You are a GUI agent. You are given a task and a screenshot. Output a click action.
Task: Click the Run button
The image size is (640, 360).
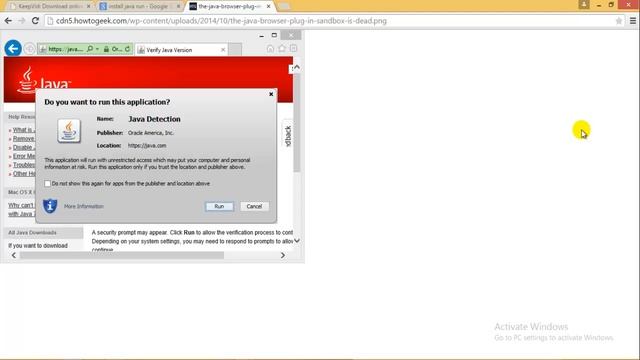(x=219, y=206)
